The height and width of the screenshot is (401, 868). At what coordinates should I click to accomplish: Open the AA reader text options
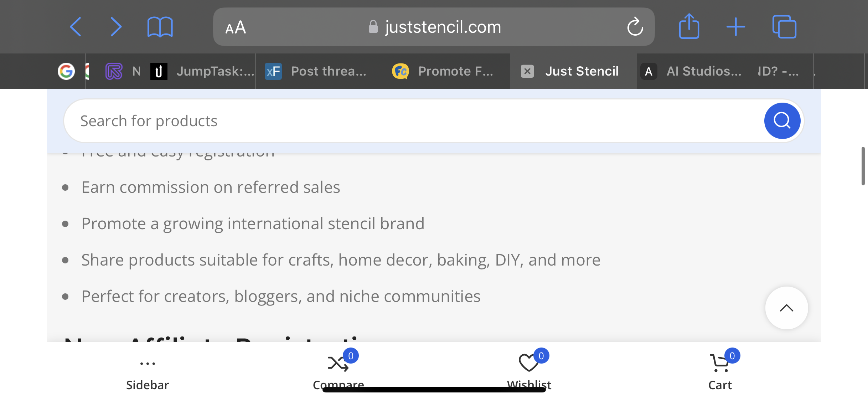236,27
